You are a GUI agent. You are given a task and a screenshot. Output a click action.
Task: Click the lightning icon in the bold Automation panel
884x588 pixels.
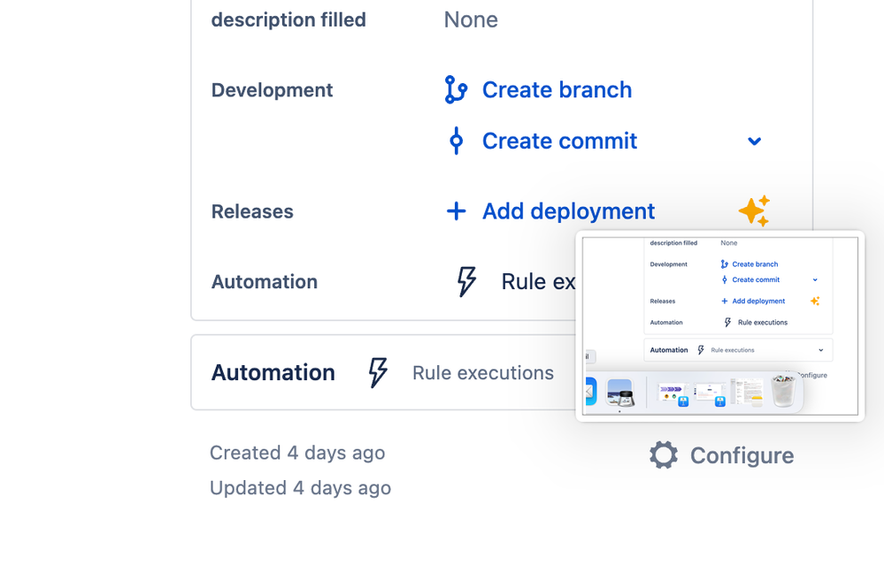pyautogui.click(x=378, y=372)
